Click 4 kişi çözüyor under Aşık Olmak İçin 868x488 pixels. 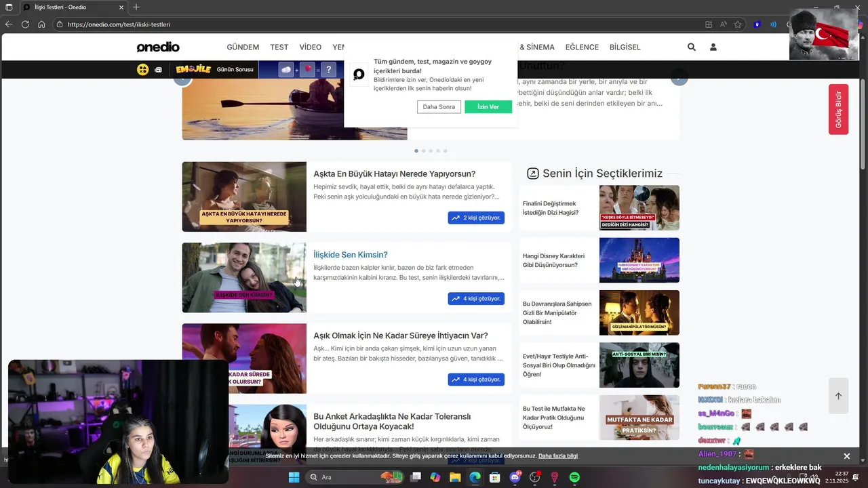point(476,379)
